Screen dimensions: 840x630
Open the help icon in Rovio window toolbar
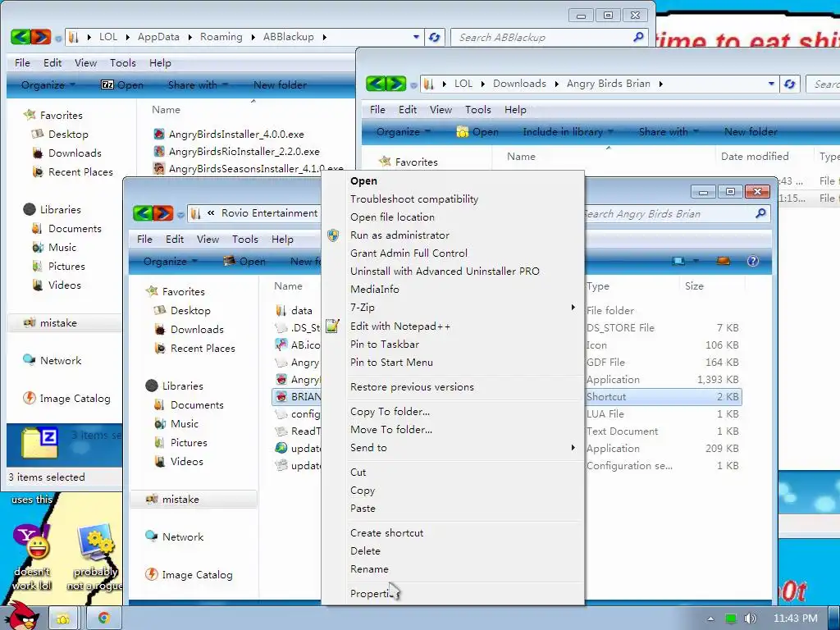click(753, 261)
